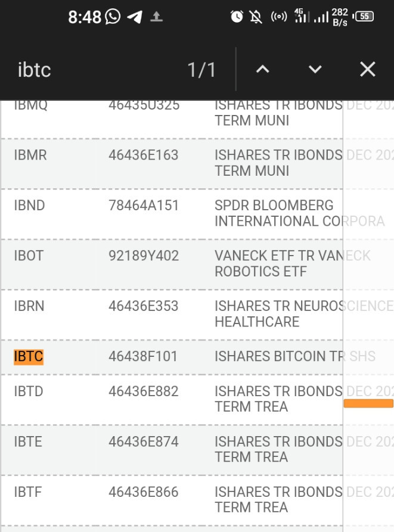Click CUSIP 46438F101

coord(143,357)
